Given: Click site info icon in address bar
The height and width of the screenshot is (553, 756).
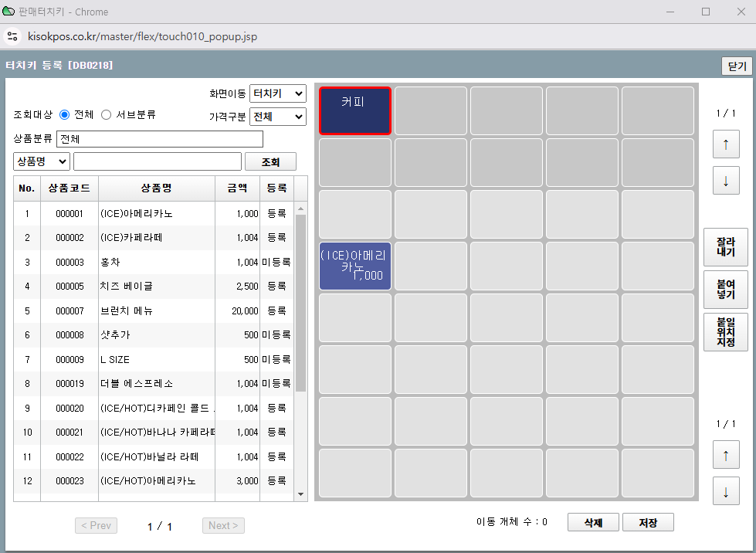Looking at the screenshot, I should [12, 36].
